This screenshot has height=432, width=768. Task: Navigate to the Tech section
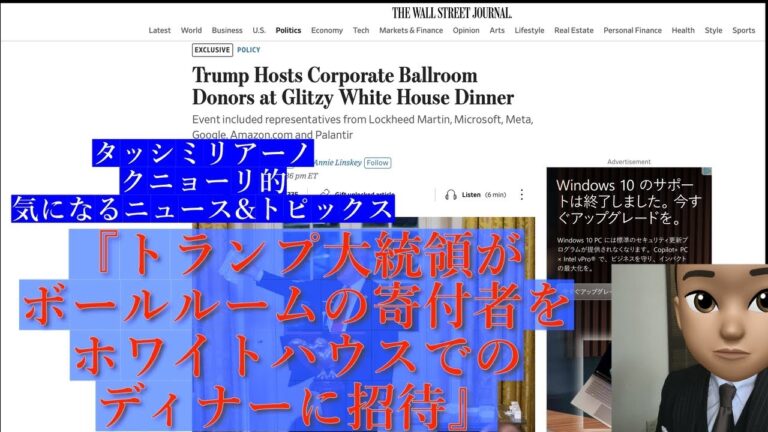361,30
